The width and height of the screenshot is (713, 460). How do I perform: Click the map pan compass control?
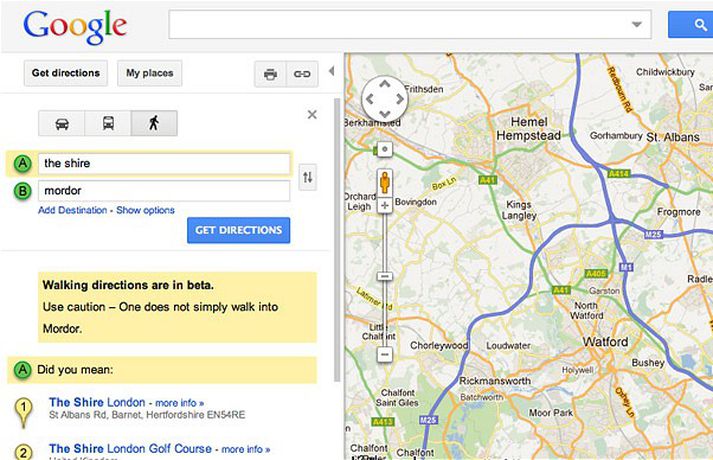(x=384, y=98)
